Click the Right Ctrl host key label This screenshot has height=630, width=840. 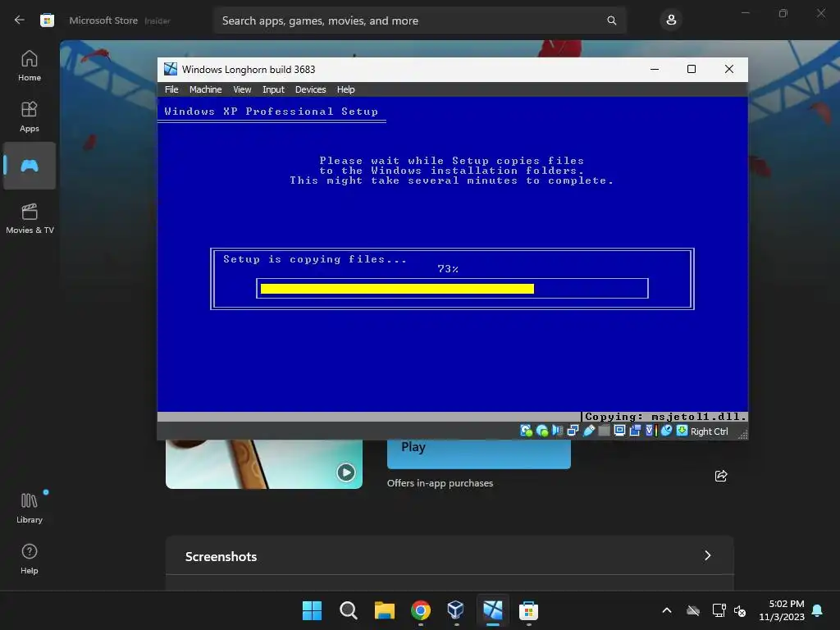(709, 431)
